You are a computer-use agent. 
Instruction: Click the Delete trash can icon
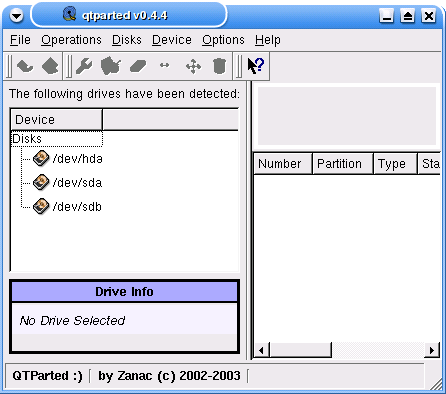pos(219,66)
